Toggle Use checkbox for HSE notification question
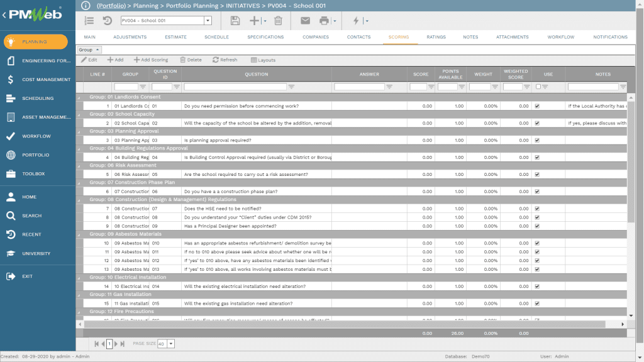This screenshot has width=644, height=362. click(536, 208)
